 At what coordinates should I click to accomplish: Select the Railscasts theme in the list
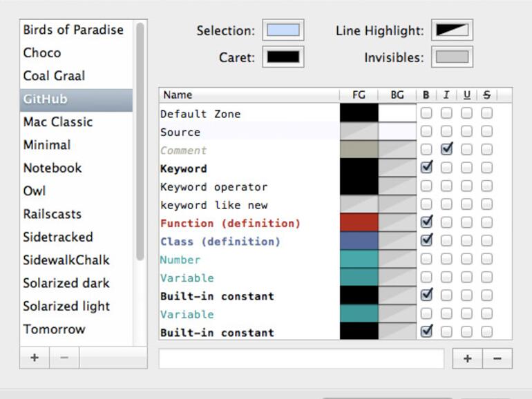click(53, 214)
